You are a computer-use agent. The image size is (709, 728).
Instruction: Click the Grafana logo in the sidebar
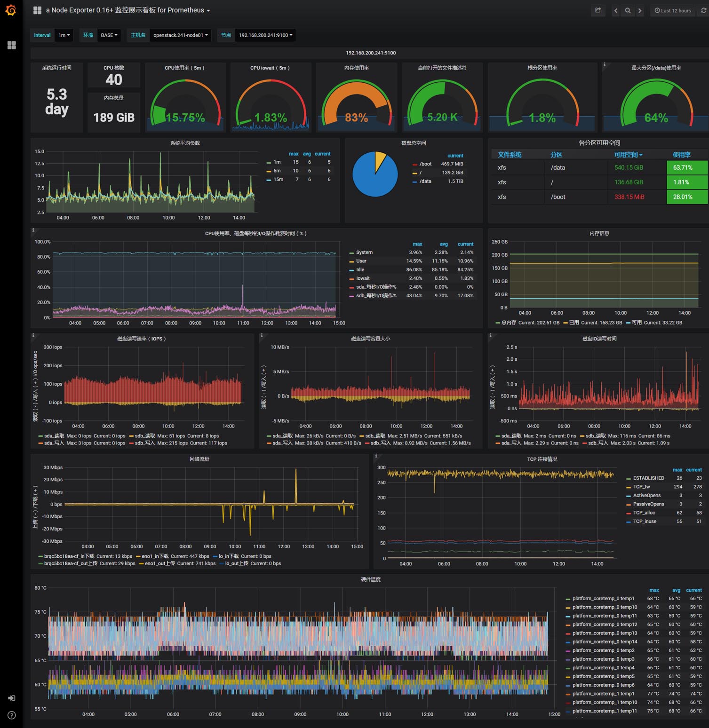point(10,10)
